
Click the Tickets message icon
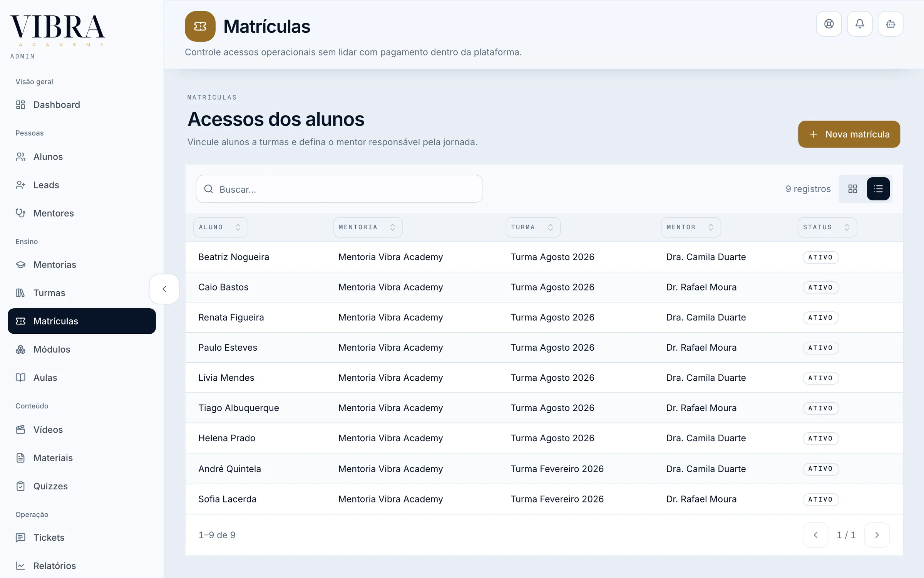tap(20, 538)
